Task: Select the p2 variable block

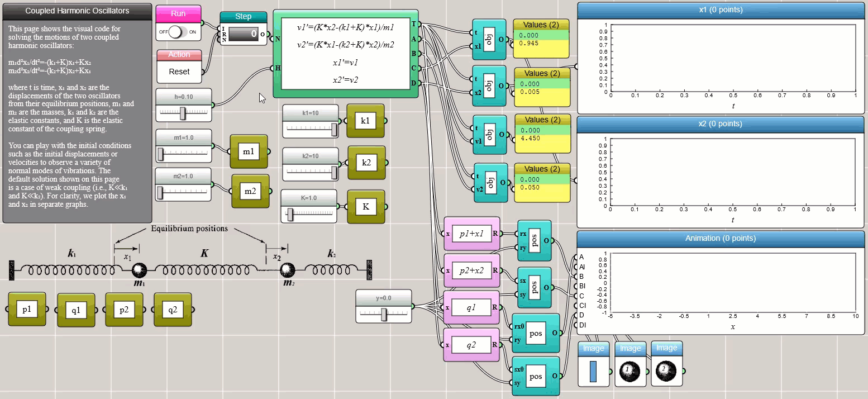Action: coord(124,309)
